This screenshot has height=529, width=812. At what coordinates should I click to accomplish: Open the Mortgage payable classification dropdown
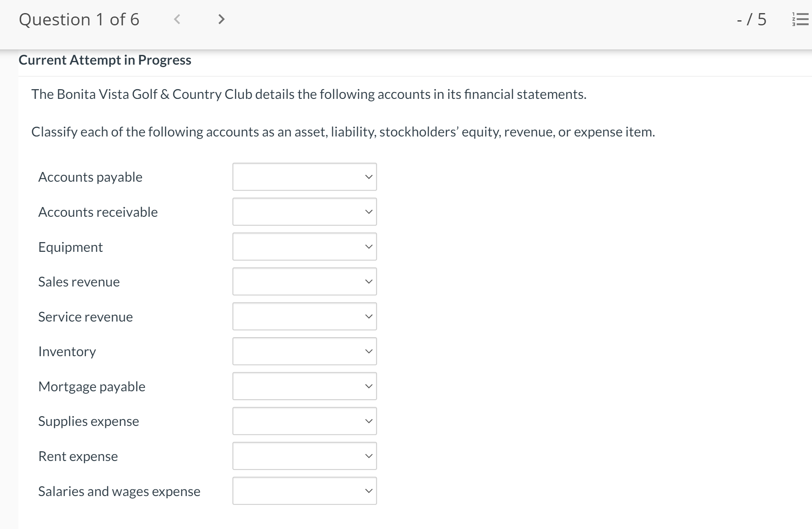(304, 386)
